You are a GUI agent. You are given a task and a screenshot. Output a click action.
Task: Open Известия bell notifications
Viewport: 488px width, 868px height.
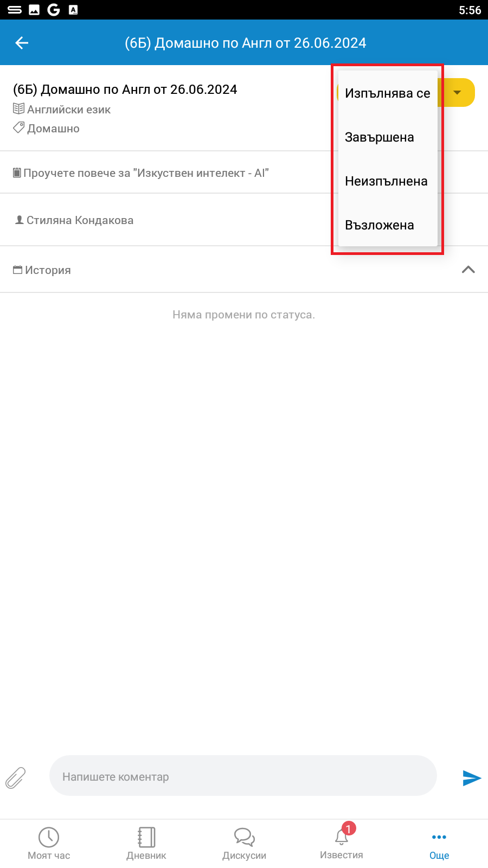click(342, 843)
